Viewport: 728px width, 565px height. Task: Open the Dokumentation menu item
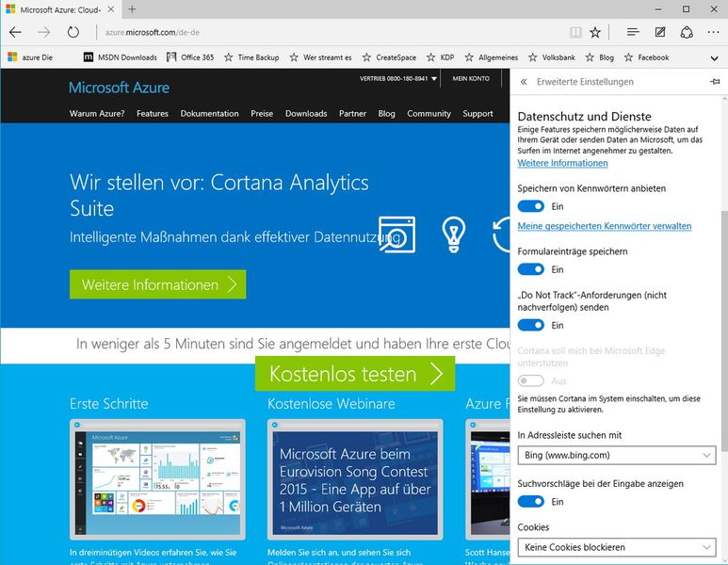coord(209,113)
